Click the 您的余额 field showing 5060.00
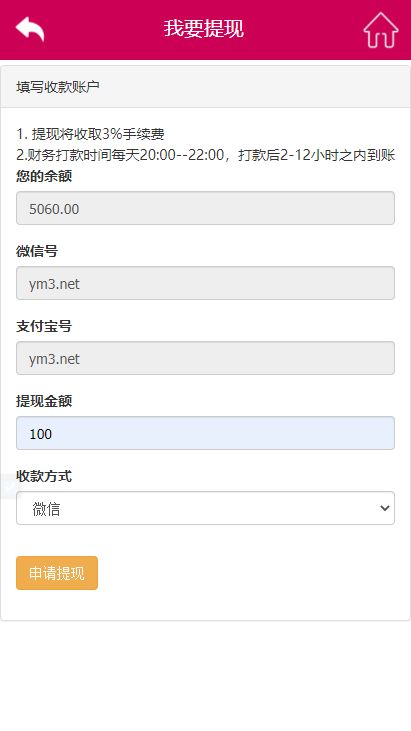The image size is (411, 731). (x=206, y=208)
